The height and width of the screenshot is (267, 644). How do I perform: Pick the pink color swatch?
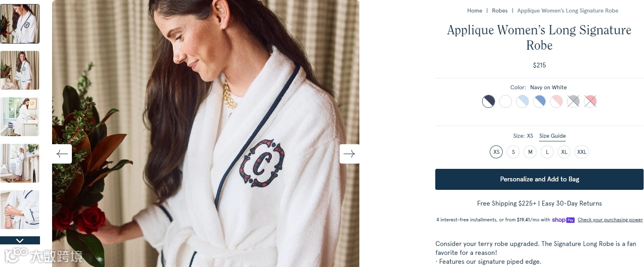(556, 101)
